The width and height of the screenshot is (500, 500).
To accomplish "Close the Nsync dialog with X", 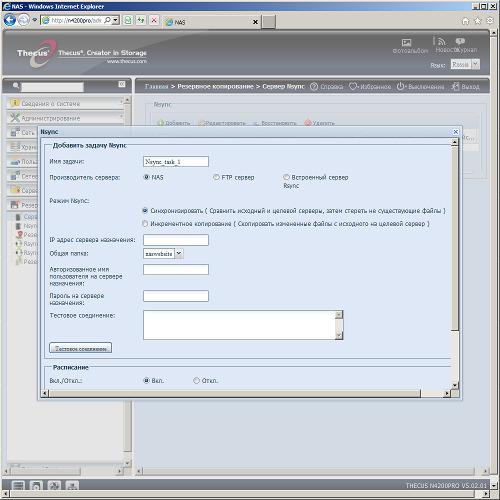I will 455,132.
